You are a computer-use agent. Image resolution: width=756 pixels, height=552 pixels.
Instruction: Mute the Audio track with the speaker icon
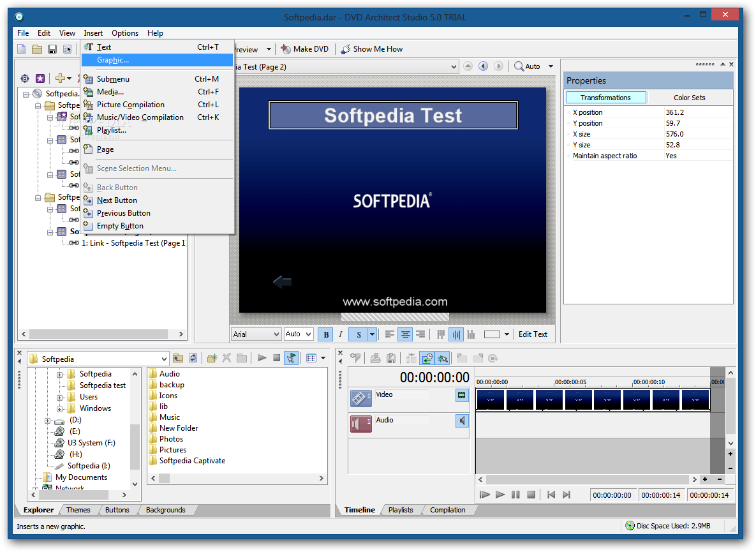tap(462, 421)
